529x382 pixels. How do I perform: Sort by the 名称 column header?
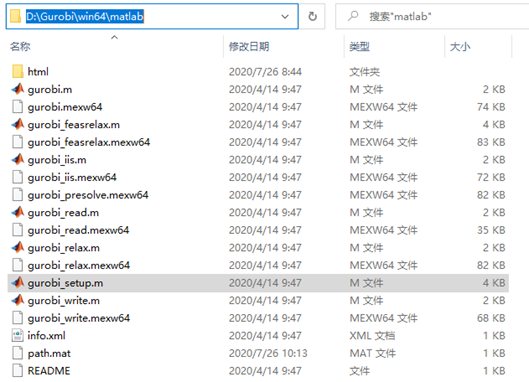(20, 46)
